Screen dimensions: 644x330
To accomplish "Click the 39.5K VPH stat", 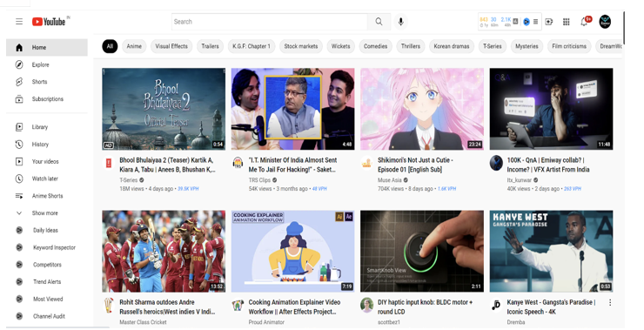I will pyautogui.click(x=188, y=189).
